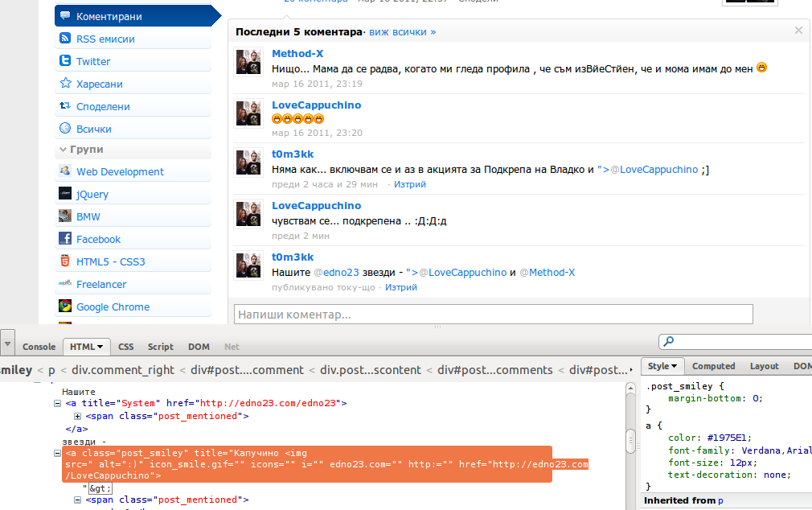Image resolution: width=812 pixels, height=510 pixels.
Task: Expand the first post_mentioned span node
Action: point(77,416)
